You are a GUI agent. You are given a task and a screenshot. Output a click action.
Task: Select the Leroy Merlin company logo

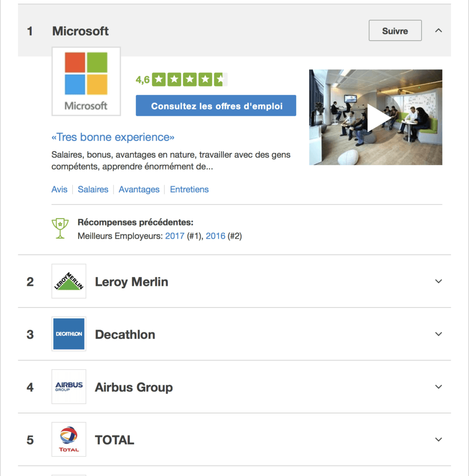[68, 281]
